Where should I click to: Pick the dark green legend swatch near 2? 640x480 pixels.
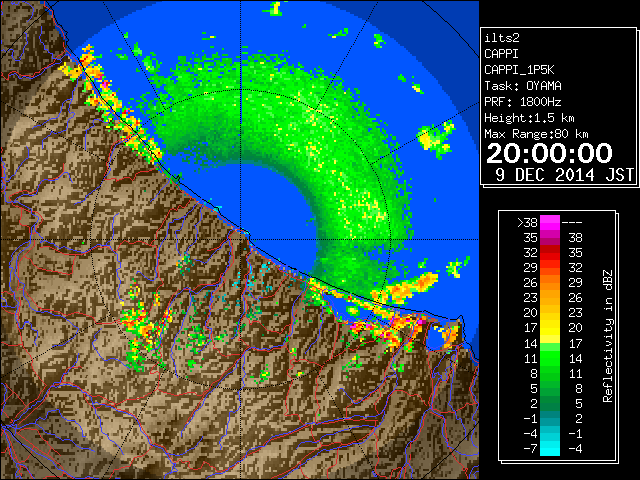point(550,403)
